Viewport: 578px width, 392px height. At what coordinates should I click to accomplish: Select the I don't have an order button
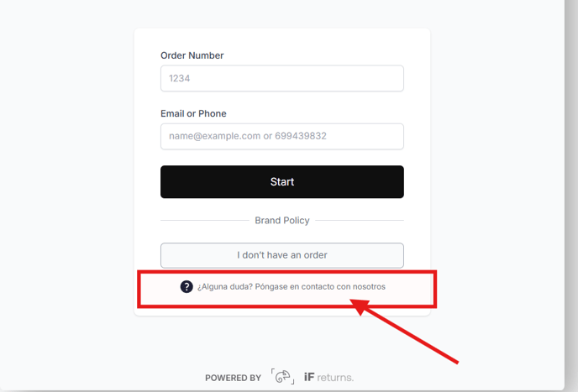(x=282, y=255)
